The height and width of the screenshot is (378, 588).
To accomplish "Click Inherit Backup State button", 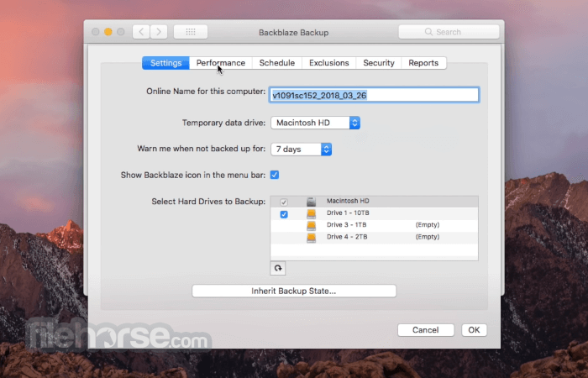I will point(294,291).
